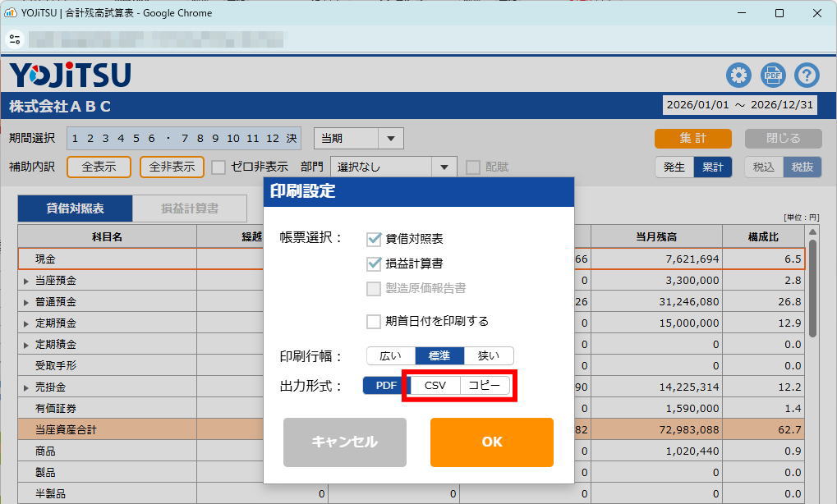Click the fiscal period date range field
Screen dimensions: 837x504
point(739,105)
